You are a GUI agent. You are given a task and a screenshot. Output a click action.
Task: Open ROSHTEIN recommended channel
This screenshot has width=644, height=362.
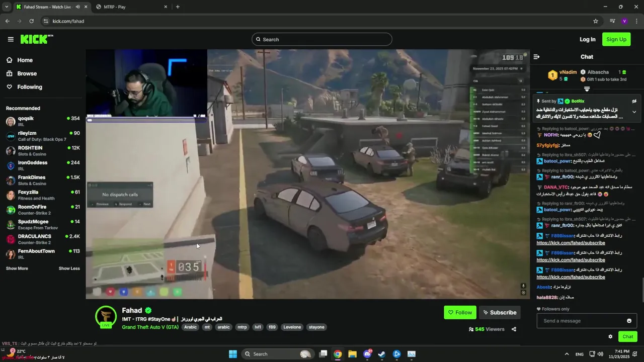43,150
